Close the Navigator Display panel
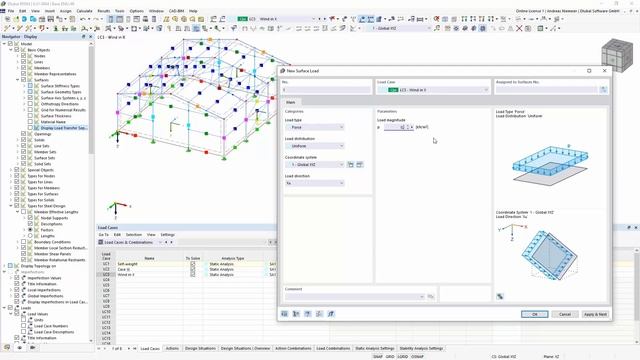640x360 pixels. pos(91,37)
